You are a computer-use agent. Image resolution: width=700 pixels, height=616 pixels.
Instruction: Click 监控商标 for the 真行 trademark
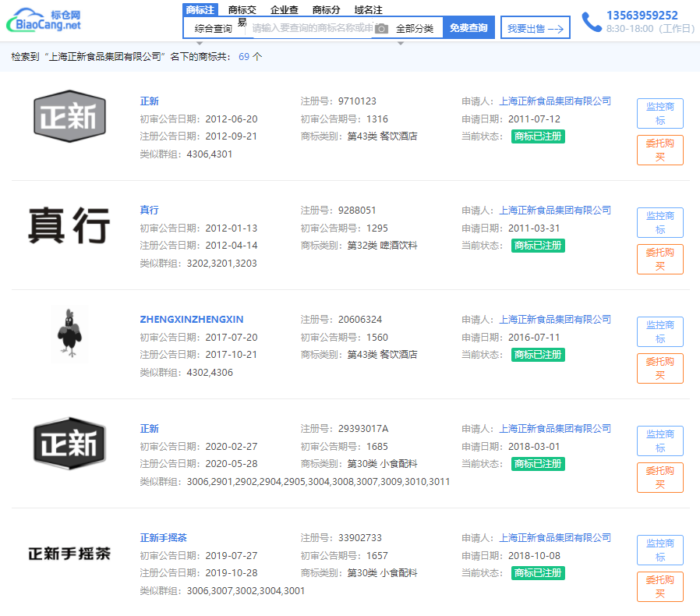pos(659,222)
